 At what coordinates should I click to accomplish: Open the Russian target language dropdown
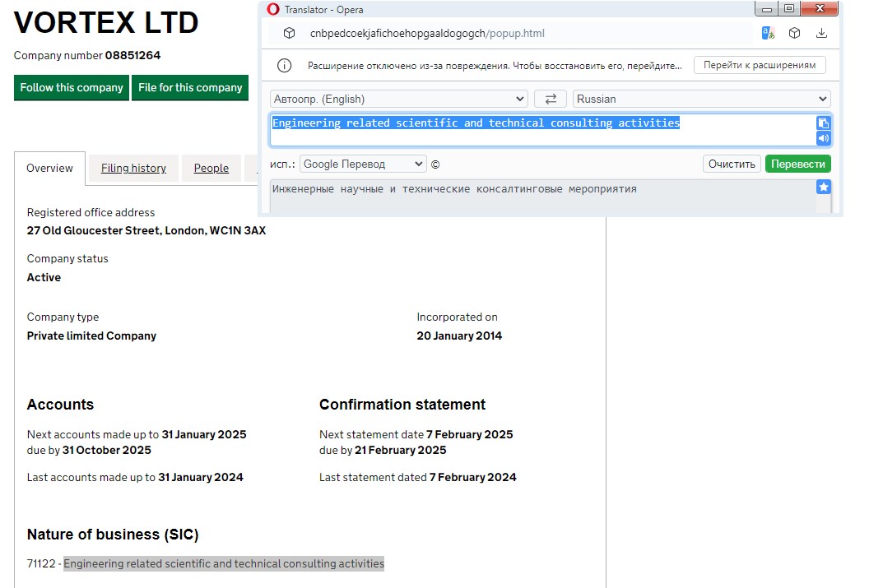pyautogui.click(x=702, y=99)
